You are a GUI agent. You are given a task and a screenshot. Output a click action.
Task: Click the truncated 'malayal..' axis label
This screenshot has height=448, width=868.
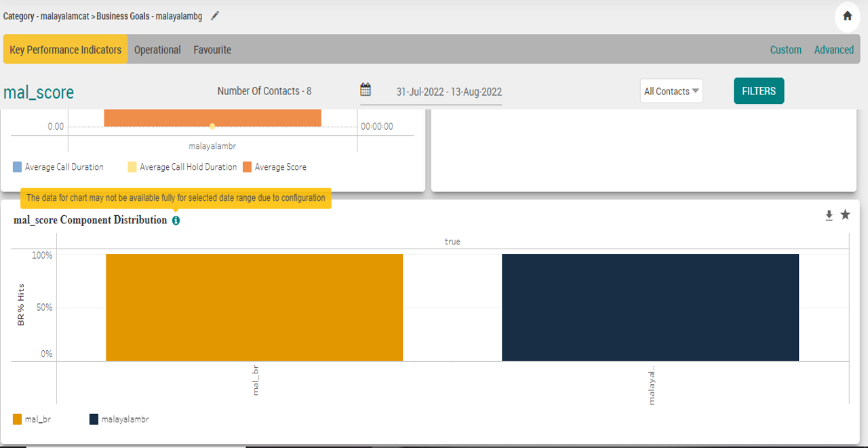click(x=652, y=387)
